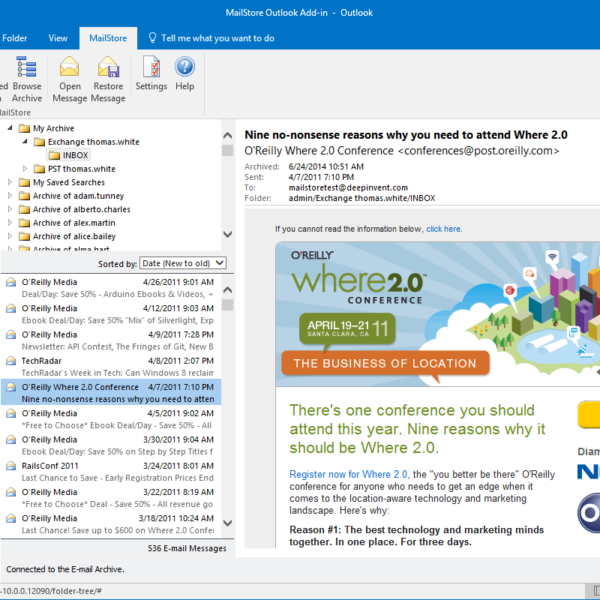Open the Sorted by Date dropdown
Image resolution: width=600 pixels, height=600 pixels.
(183, 263)
